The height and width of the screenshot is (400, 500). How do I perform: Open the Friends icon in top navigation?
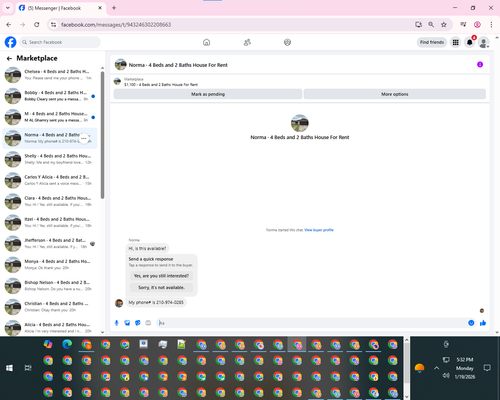tap(247, 42)
